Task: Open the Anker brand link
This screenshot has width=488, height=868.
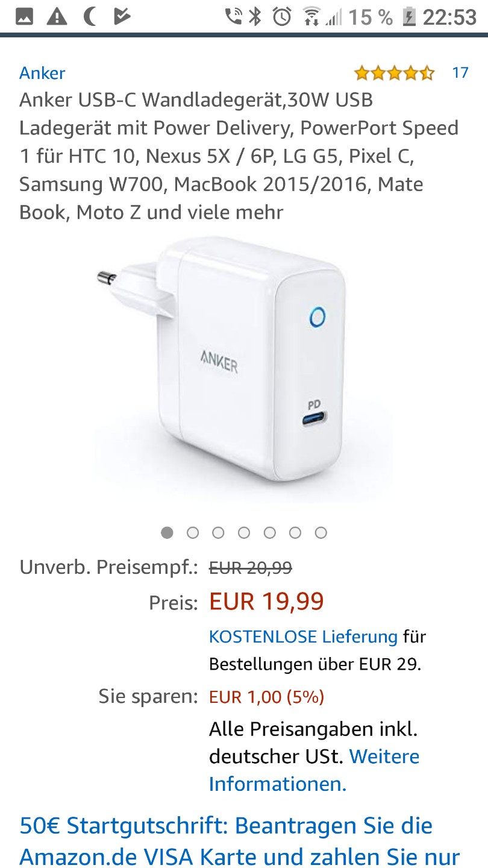Action: click(x=42, y=73)
